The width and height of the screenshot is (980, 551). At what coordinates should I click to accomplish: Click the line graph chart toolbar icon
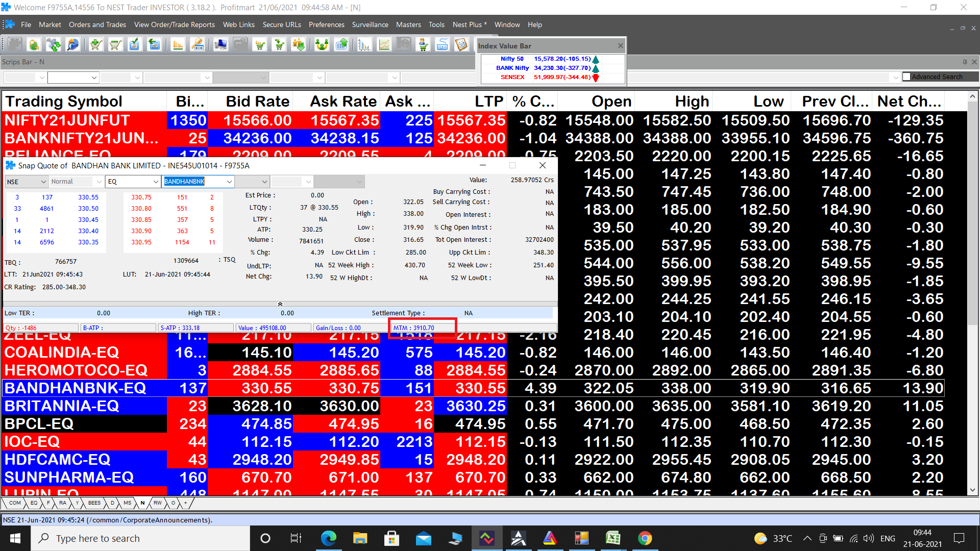coord(384,45)
